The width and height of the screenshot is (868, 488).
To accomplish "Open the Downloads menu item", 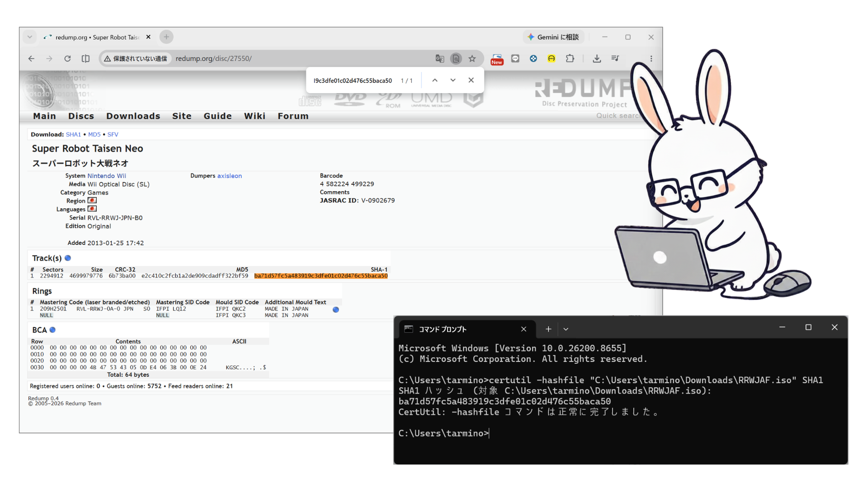I will click(133, 116).
